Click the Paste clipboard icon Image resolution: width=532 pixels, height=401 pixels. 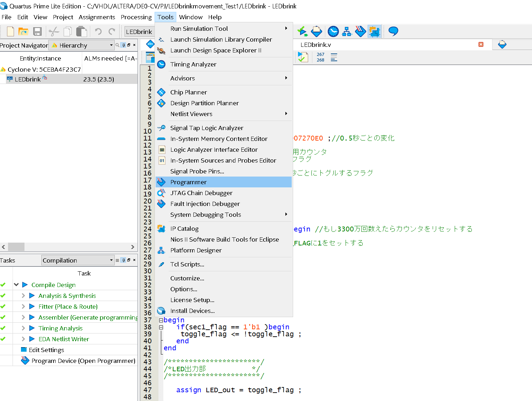[81, 31]
